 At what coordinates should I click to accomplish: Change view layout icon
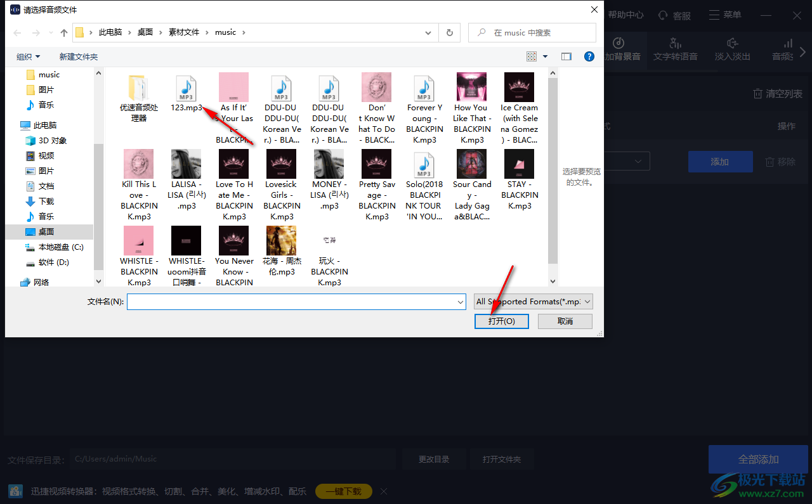532,56
